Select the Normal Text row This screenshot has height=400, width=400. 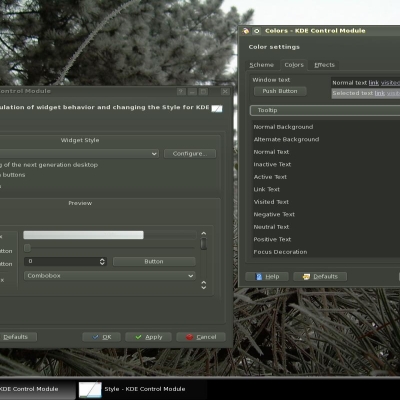[x=326, y=152]
